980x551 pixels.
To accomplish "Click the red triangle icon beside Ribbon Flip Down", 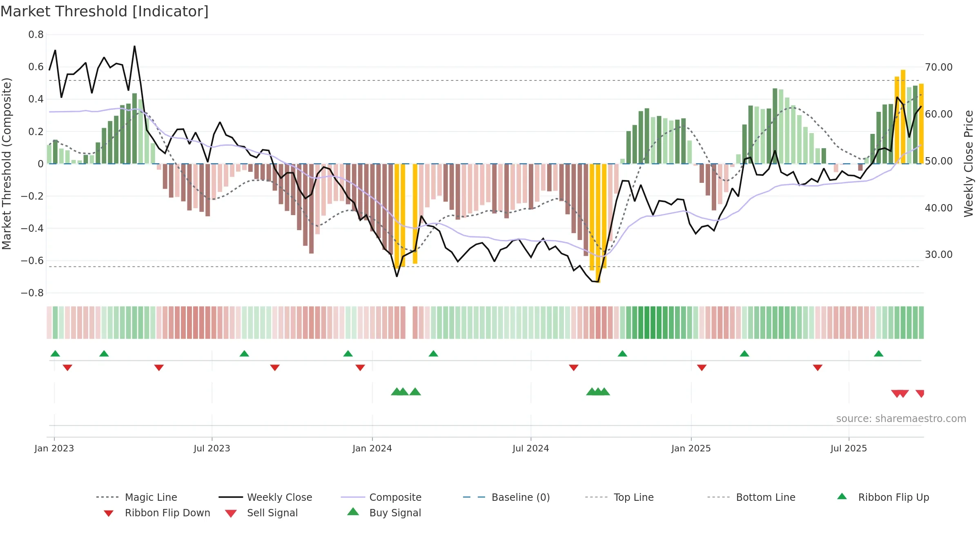I will (109, 513).
